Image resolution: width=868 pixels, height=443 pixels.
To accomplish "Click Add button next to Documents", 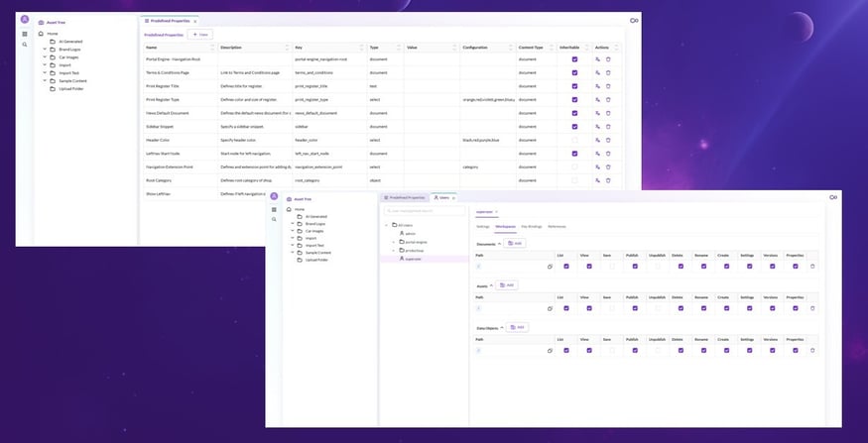I will pos(515,243).
